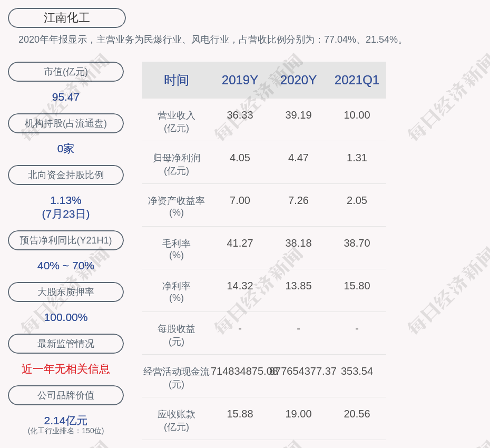This screenshot has width=490, height=448.
Task: Select the 市值(亿元) label pill
Action: pos(66,72)
